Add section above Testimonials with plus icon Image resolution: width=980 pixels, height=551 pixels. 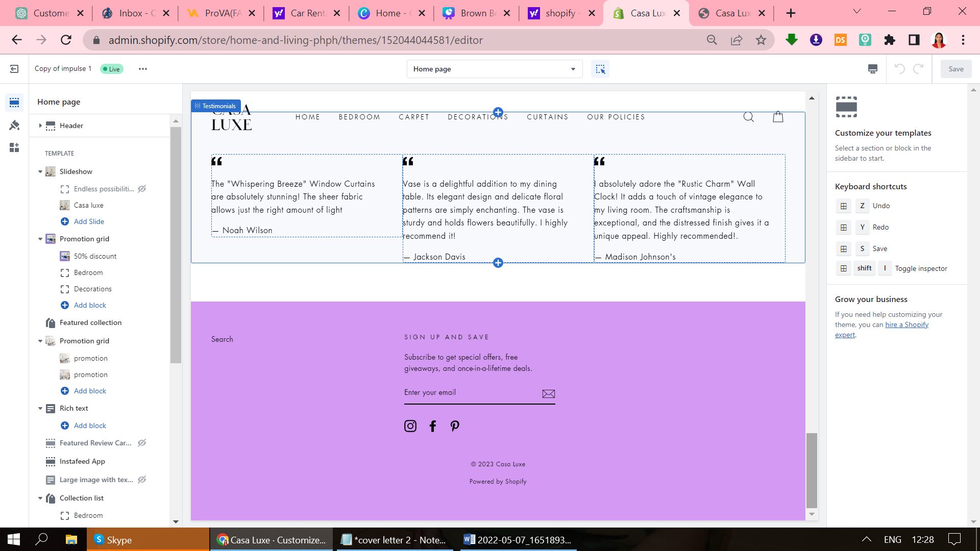point(498,112)
